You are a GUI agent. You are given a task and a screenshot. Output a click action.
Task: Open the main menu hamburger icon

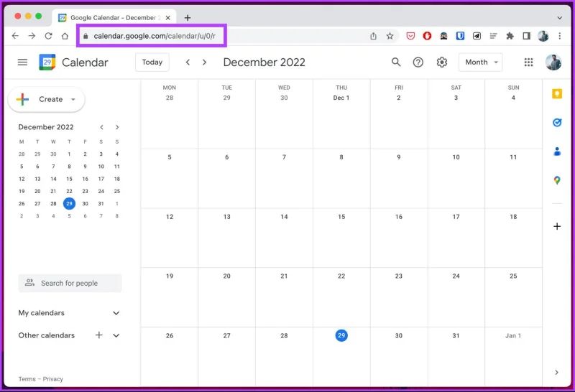22,62
